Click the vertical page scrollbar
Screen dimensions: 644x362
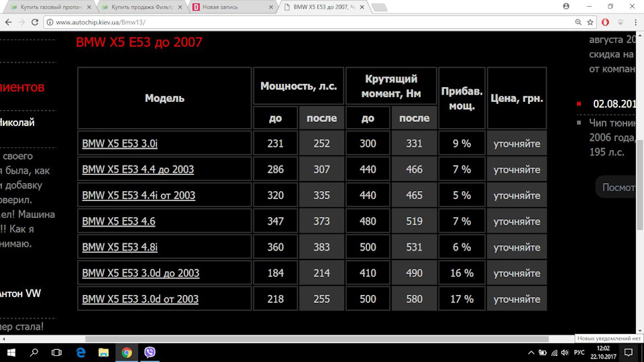[x=640, y=185]
